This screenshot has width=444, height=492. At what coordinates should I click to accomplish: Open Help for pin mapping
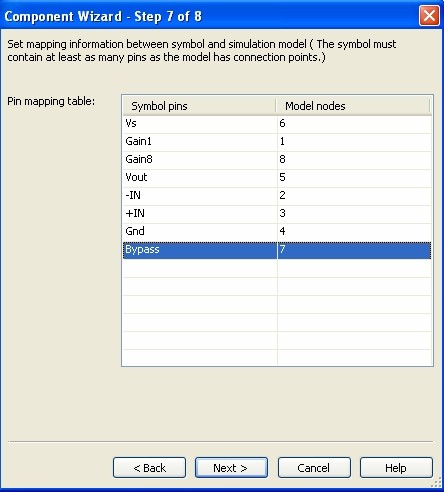coord(396,468)
